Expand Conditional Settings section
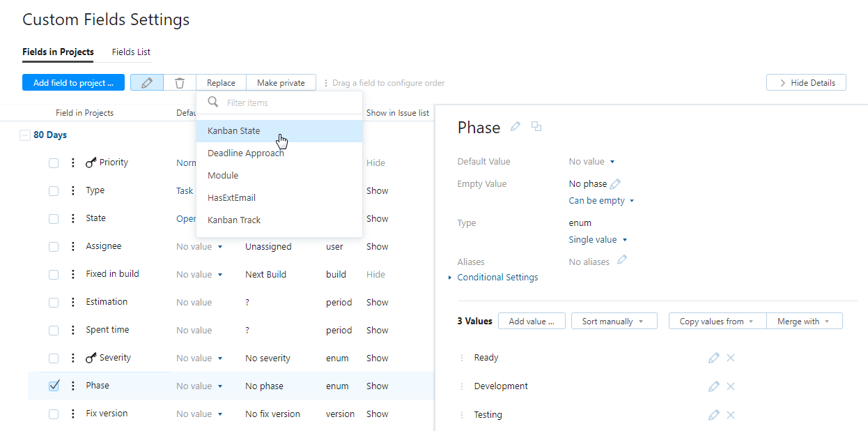The image size is (868, 431). (x=497, y=278)
